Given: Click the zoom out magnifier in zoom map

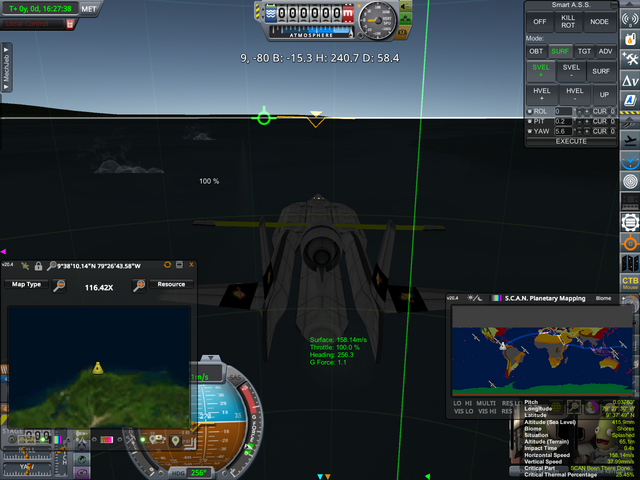Looking at the screenshot, I should coord(59,285).
